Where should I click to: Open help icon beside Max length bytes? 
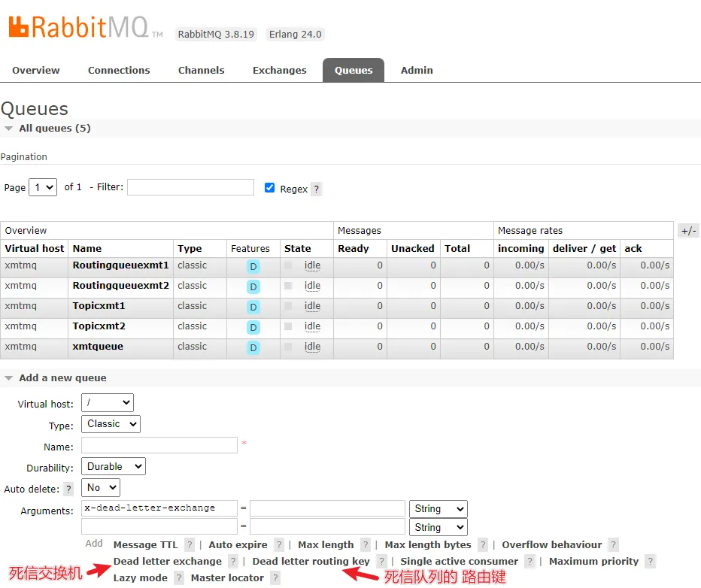click(x=483, y=544)
